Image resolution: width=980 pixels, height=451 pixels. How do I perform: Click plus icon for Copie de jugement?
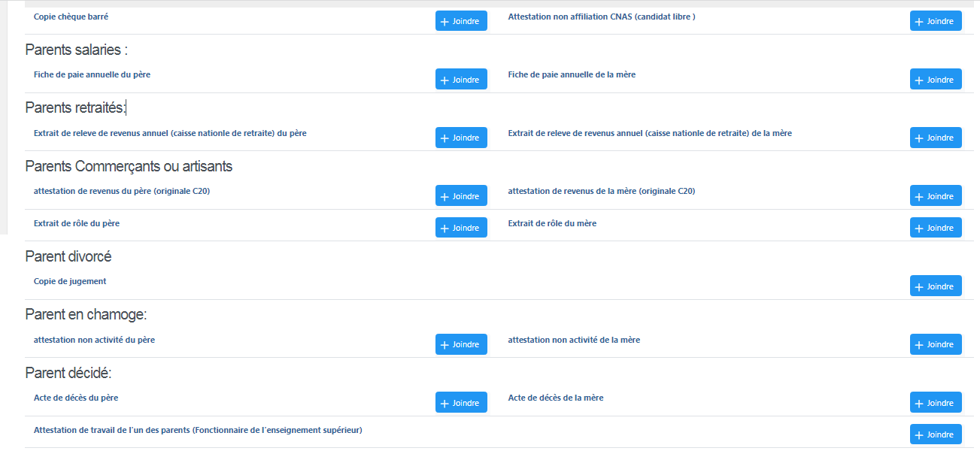(x=919, y=286)
